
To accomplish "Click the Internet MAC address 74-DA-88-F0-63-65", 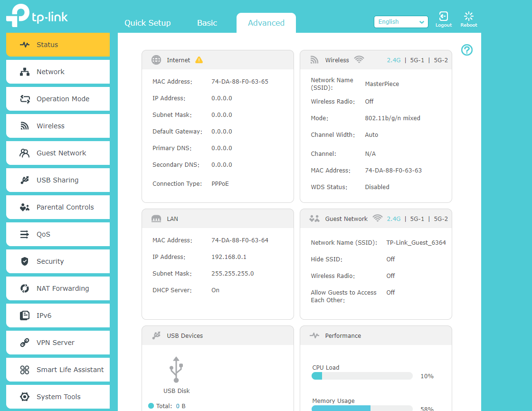I will point(240,81).
